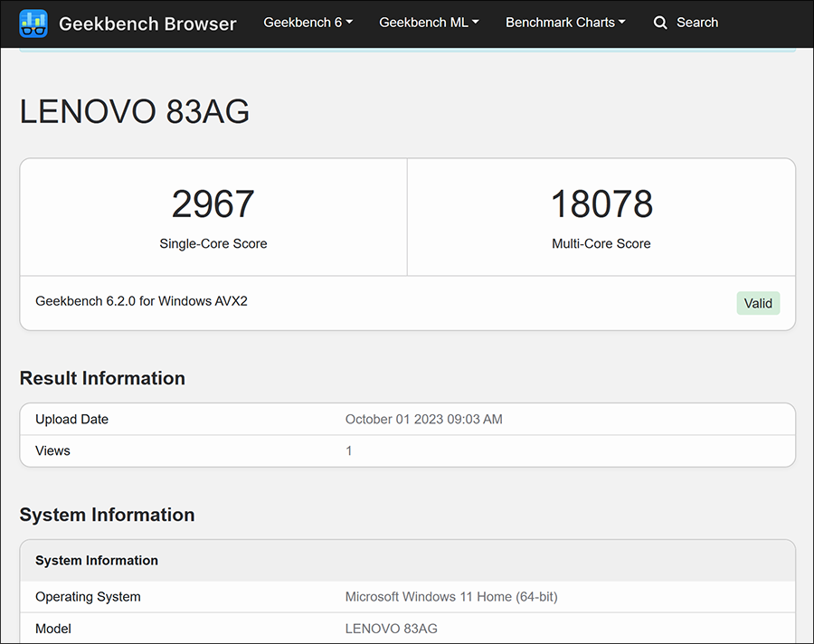Expand the Geekbench ML dropdown menu
The height and width of the screenshot is (644, 814).
429,23
